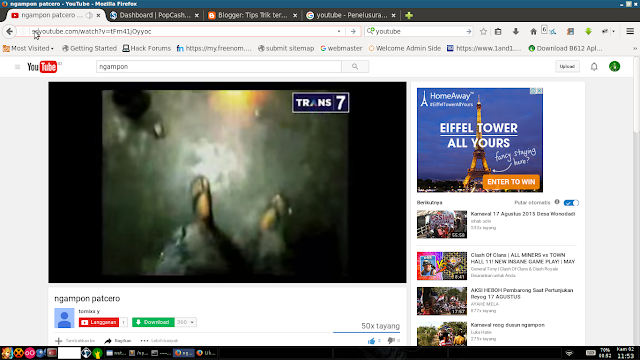Show more bookmarks via overflow chevron
This screenshot has height=360, width=640.
[x=635, y=48]
